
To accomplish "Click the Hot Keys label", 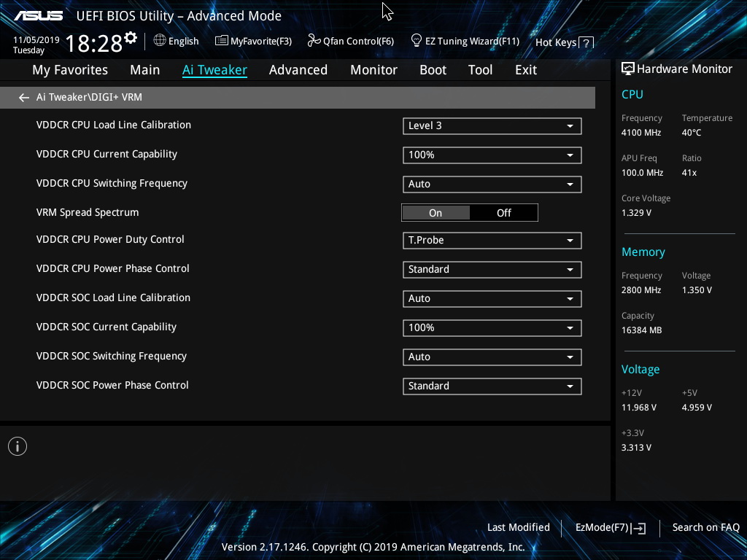I will click(555, 43).
